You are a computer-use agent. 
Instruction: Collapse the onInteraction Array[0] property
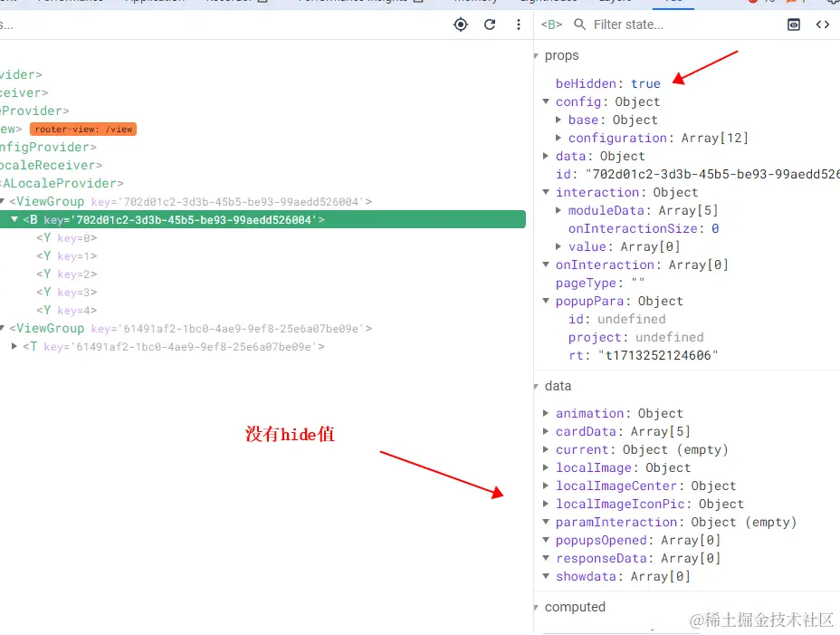[546, 265]
